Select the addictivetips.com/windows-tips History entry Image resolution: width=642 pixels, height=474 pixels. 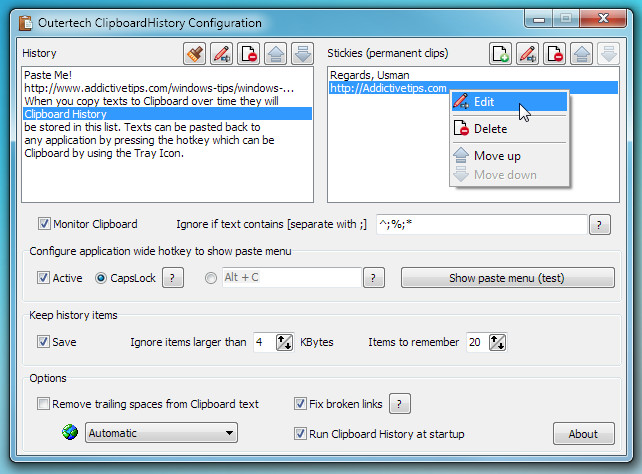point(167,88)
